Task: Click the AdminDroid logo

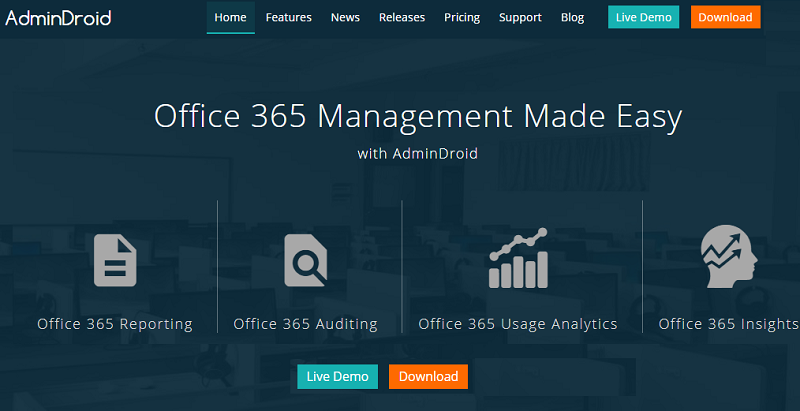Action: [58, 18]
